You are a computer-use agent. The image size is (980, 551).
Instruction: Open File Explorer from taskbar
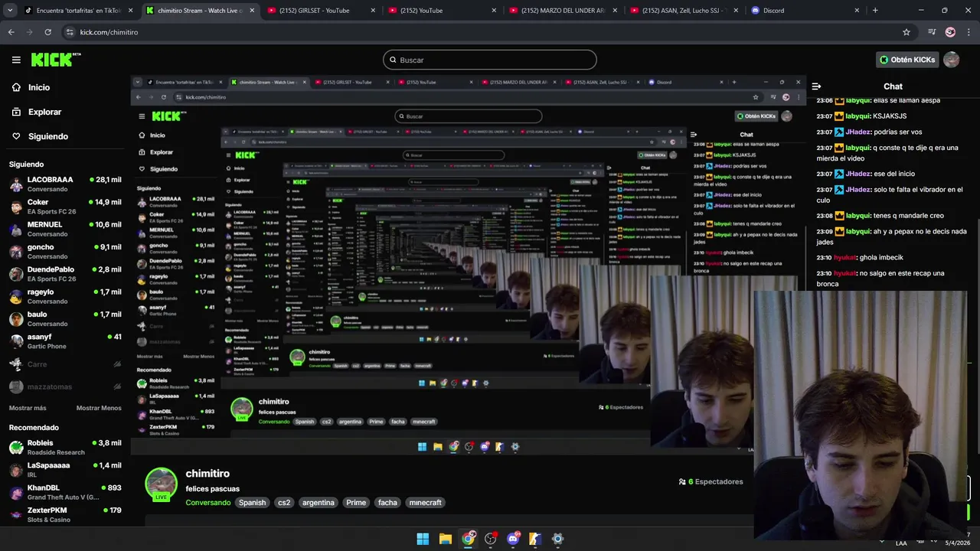click(x=445, y=539)
